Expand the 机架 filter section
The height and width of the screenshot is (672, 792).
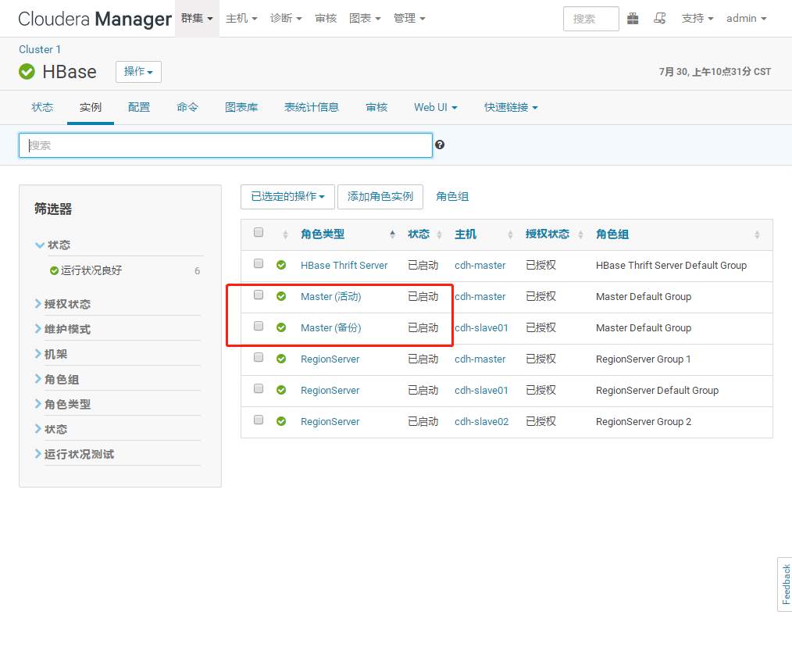click(x=51, y=355)
